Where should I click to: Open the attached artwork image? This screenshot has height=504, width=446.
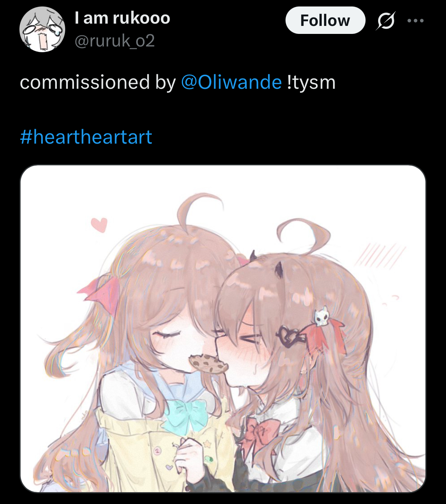click(223, 329)
